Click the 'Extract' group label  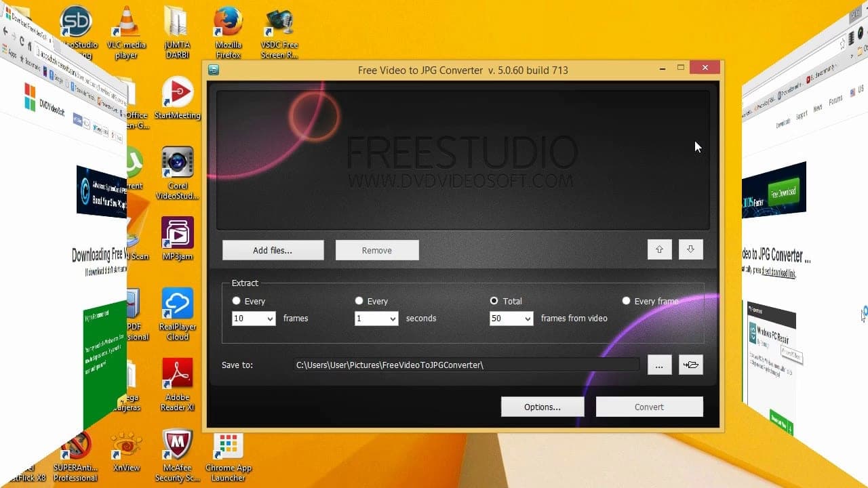[245, 283]
